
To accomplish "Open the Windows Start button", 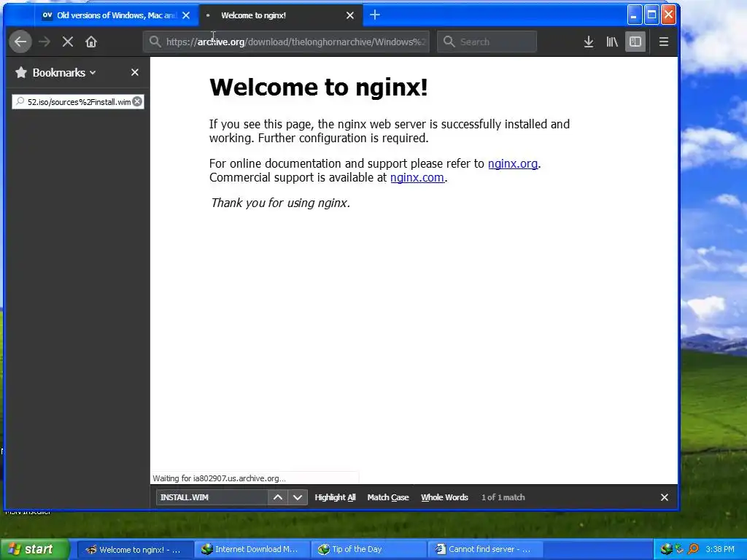I will point(34,549).
